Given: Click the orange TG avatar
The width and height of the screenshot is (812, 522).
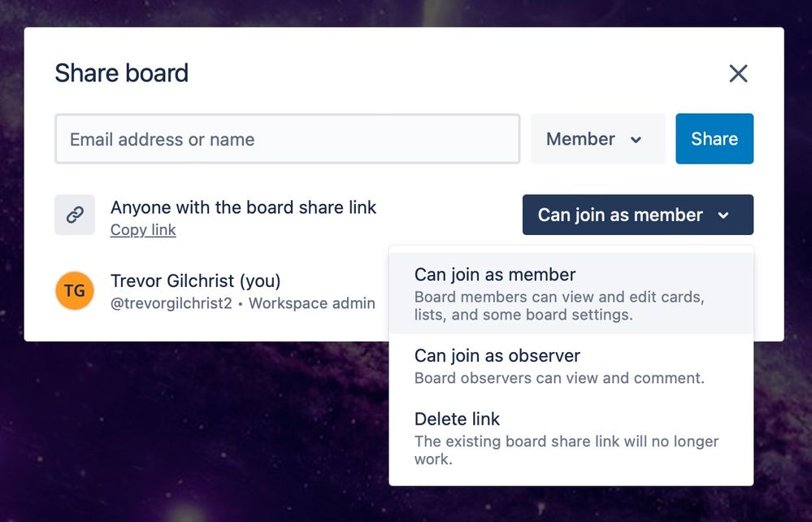Looking at the screenshot, I should pyautogui.click(x=75, y=290).
